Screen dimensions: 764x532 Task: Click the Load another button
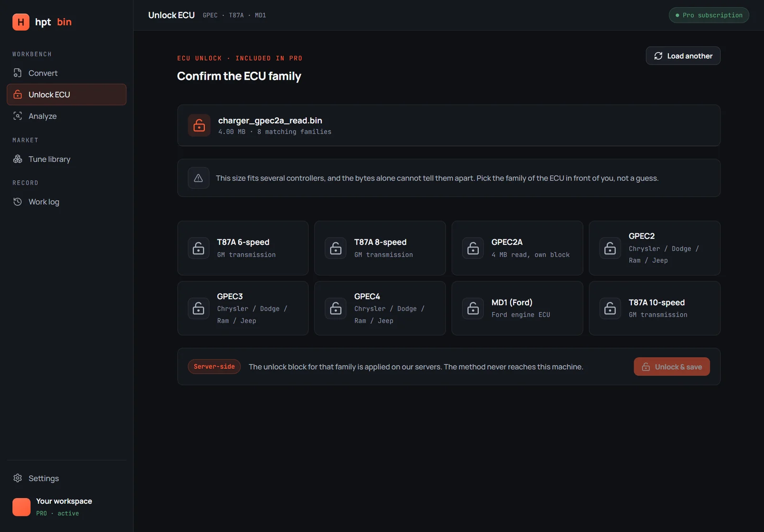(x=683, y=56)
